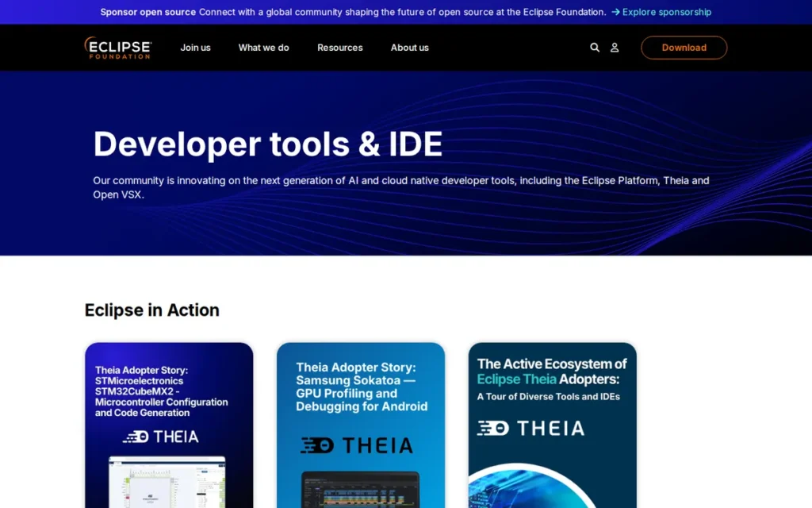The image size is (812, 508).
Task: Click the Theia logo on the Samsung Sokatoa card
Action: coord(357,445)
